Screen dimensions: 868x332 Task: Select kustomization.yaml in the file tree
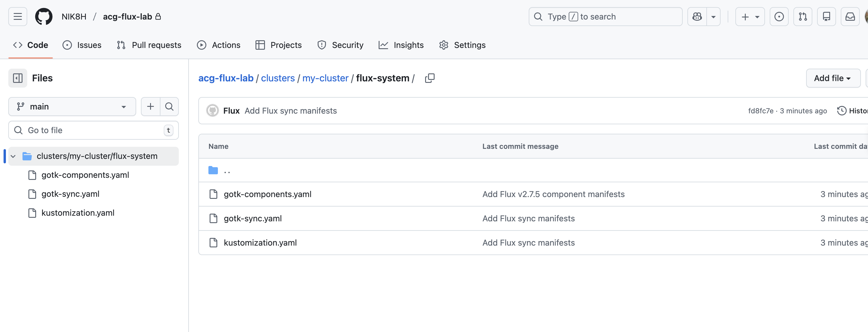click(x=78, y=212)
